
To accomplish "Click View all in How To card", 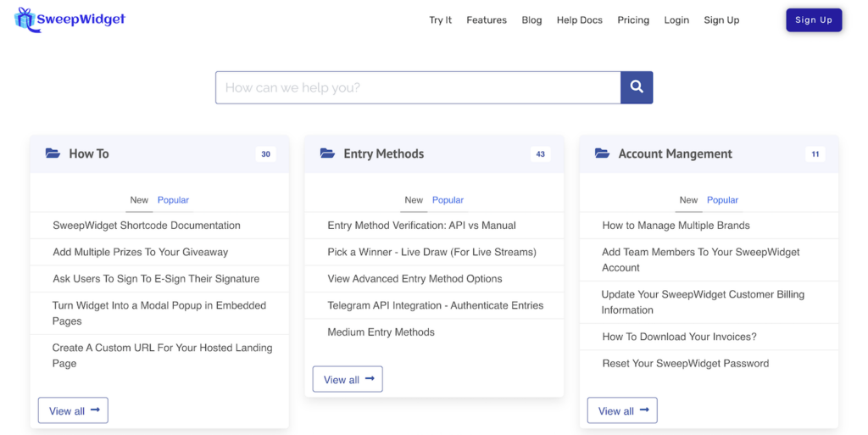I will pyautogui.click(x=73, y=410).
